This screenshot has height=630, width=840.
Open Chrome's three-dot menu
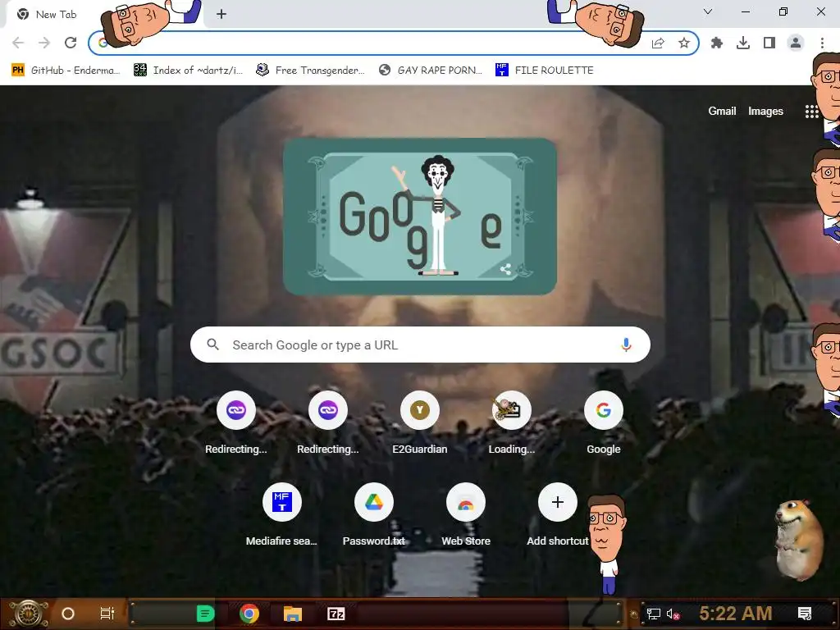coord(822,43)
